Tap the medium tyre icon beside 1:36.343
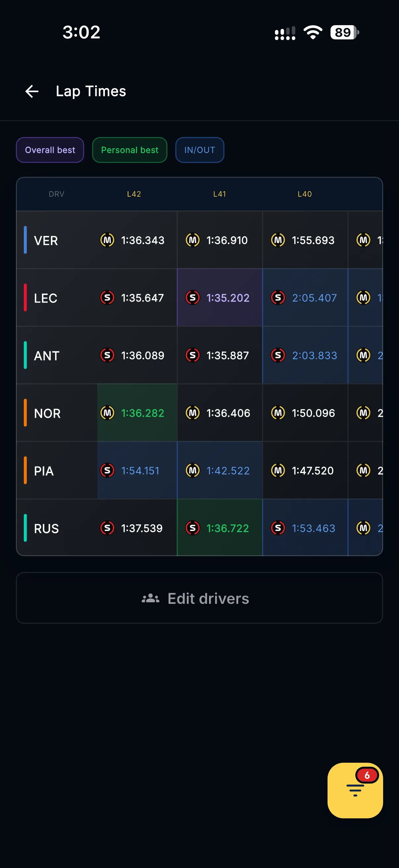 point(108,240)
